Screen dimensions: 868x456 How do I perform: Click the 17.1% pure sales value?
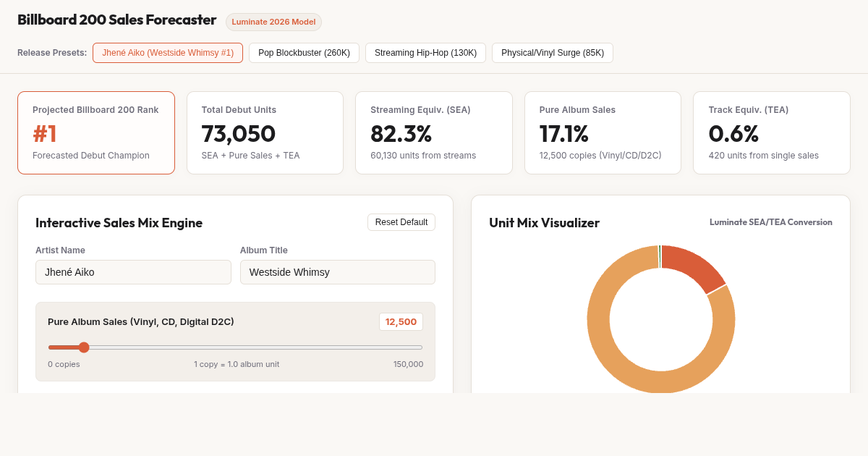(x=564, y=134)
